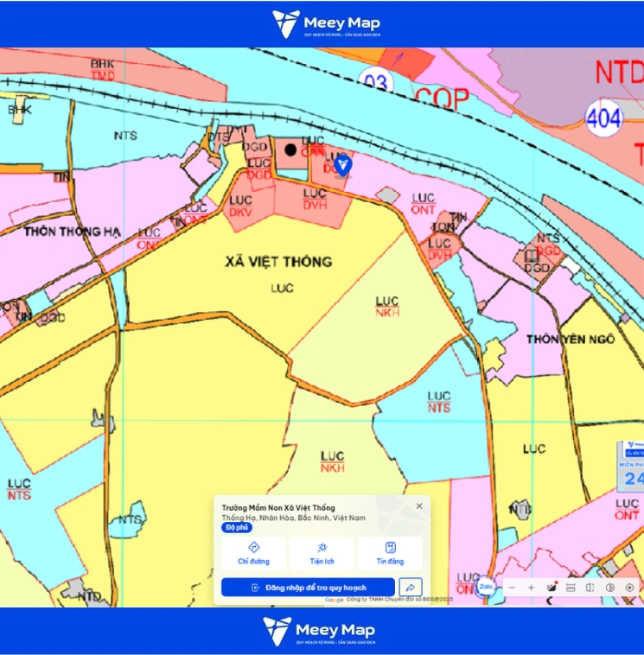Open Chỉ đường directions
Viewport: 644px width, 655px height.
[x=253, y=554]
